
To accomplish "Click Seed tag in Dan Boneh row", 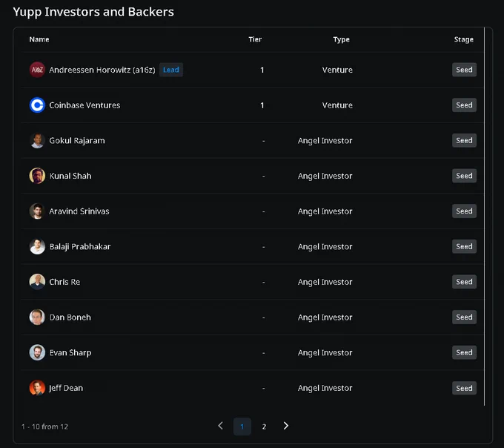I will 464,317.
